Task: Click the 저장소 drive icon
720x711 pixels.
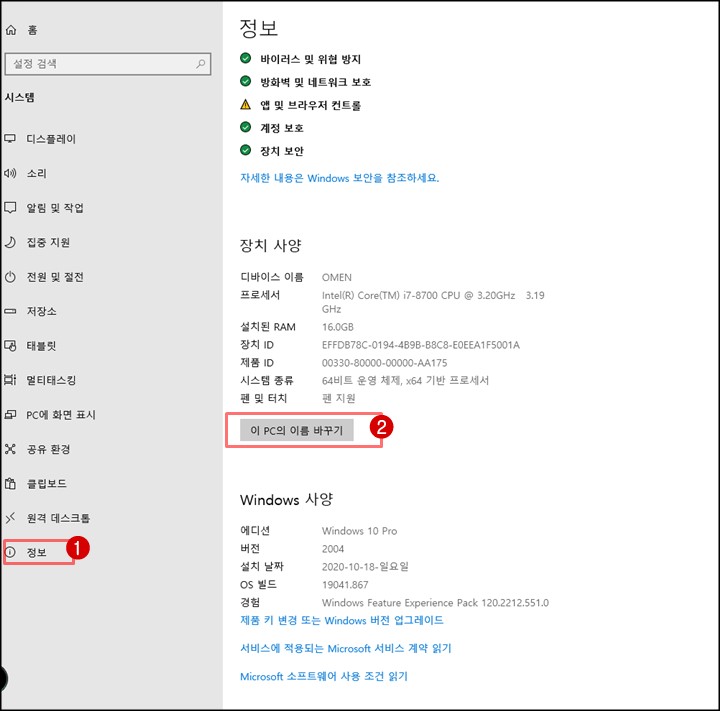Action: 10,311
